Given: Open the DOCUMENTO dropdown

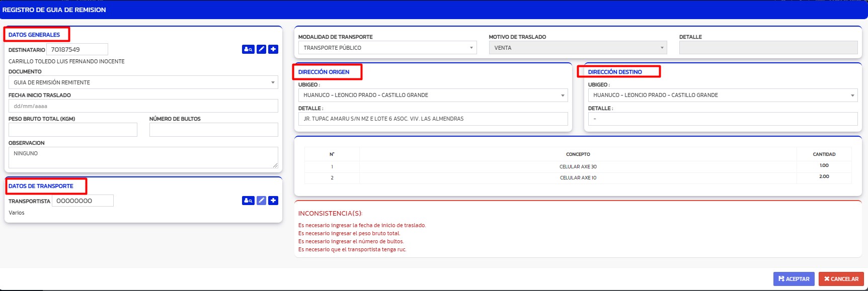Looking at the screenshot, I should (143, 82).
